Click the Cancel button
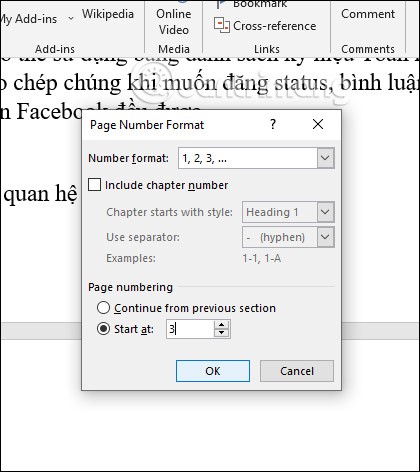This screenshot has height=472, width=420. pos(297,371)
